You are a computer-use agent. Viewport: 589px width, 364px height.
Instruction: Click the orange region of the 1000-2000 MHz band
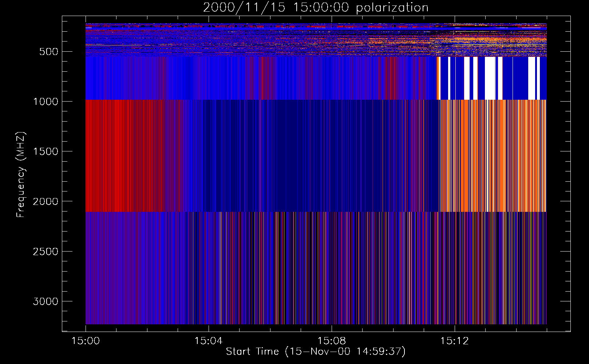click(x=493, y=155)
